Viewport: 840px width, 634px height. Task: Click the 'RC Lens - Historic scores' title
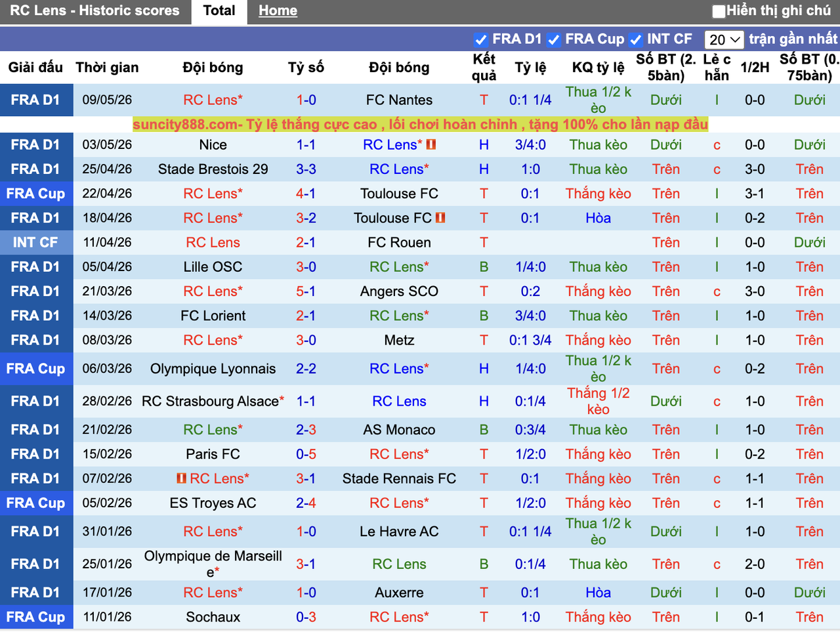(94, 11)
